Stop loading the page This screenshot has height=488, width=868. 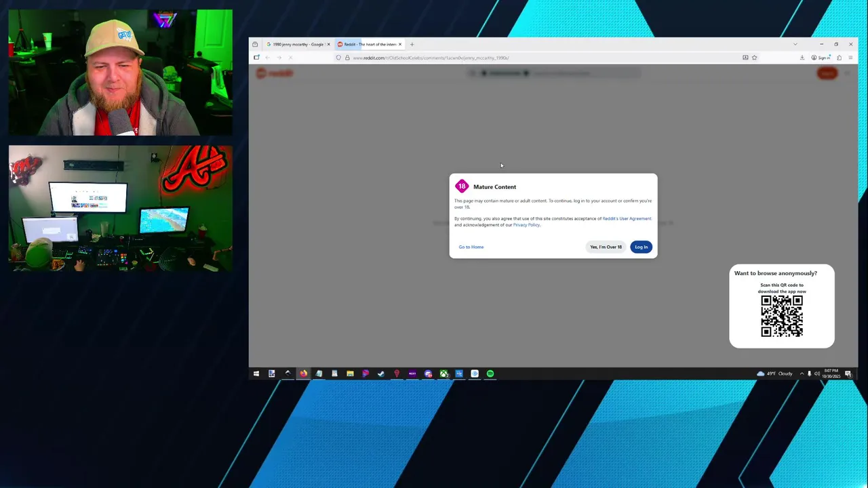(x=290, y=58)
